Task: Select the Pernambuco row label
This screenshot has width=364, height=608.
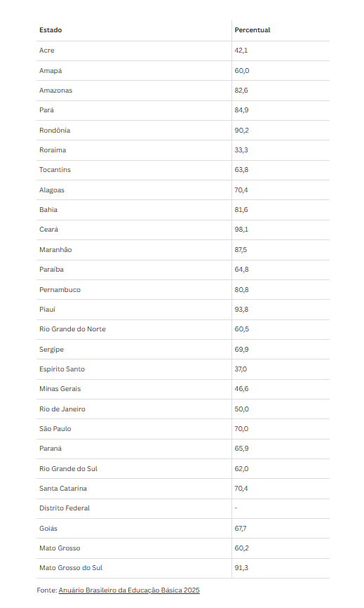Action: [60, 290]
